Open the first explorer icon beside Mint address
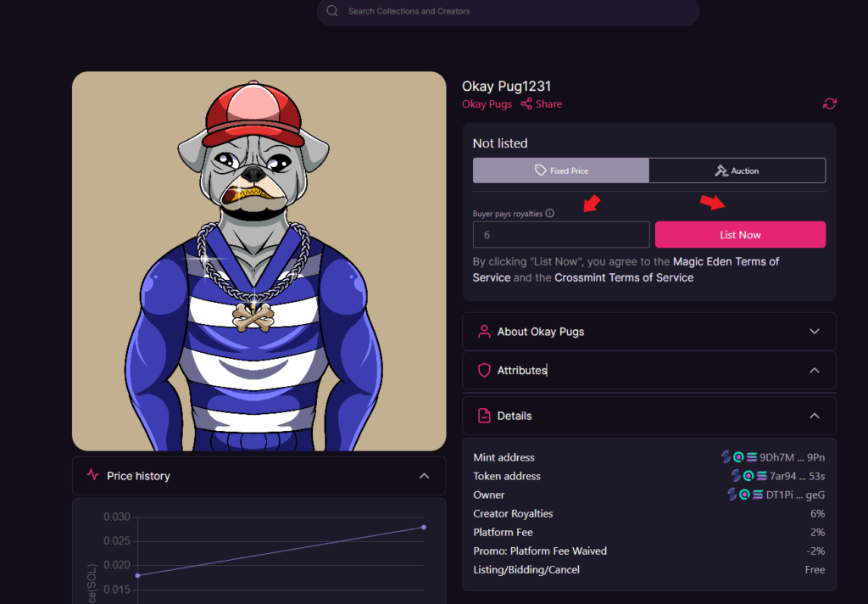 [726, 457]
